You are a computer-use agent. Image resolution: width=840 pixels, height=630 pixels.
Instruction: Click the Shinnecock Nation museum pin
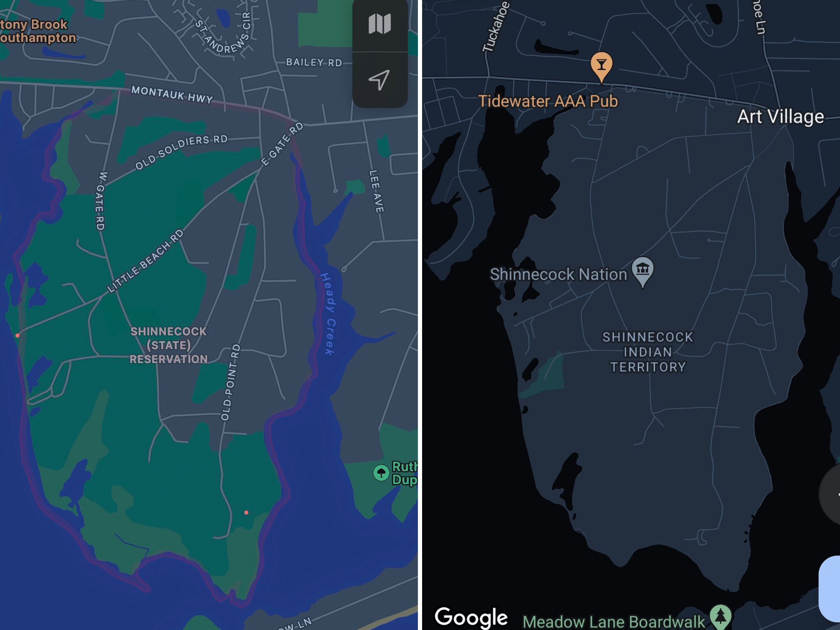(640, 273)
